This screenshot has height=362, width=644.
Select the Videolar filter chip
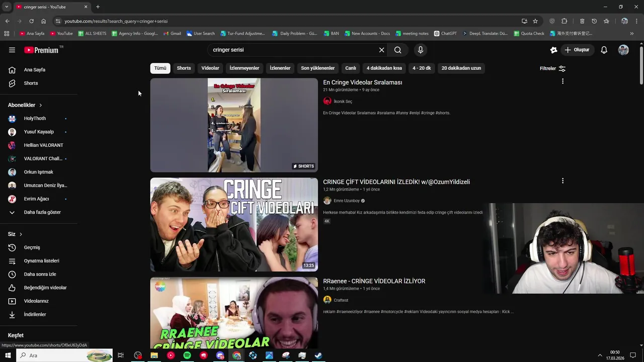pos(210,68)
